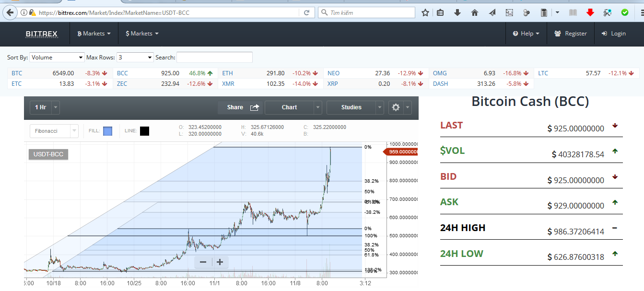This screenshot has height=291, width=644.
Task: Click the Login link
Action: [x=613, y=34]
